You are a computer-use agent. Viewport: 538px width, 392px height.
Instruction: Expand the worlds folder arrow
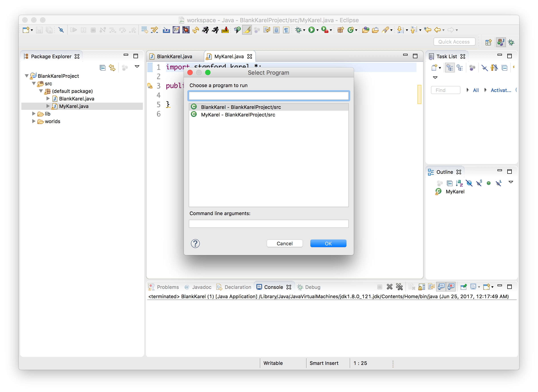[x=34, y=121]
